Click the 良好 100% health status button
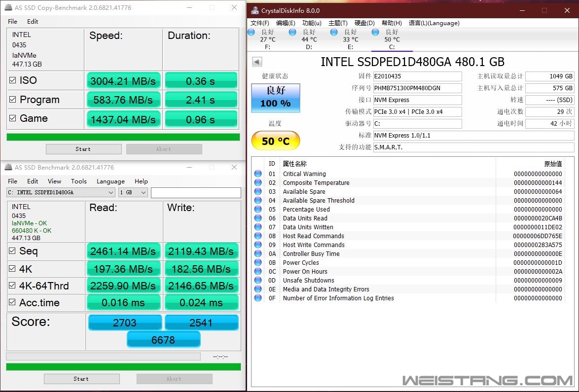579x392 pixels. [276, 98]
